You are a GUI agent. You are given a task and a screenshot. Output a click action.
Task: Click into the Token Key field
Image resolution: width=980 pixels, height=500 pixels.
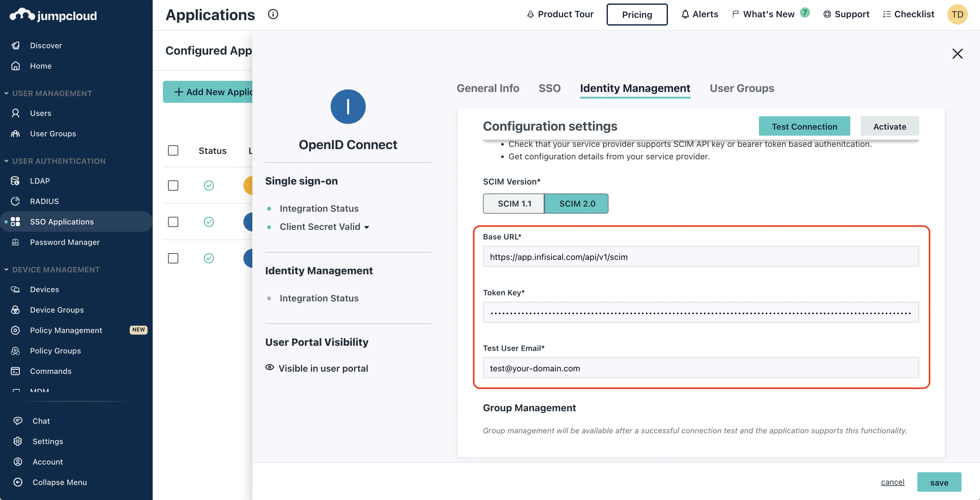tap(701, 312)
